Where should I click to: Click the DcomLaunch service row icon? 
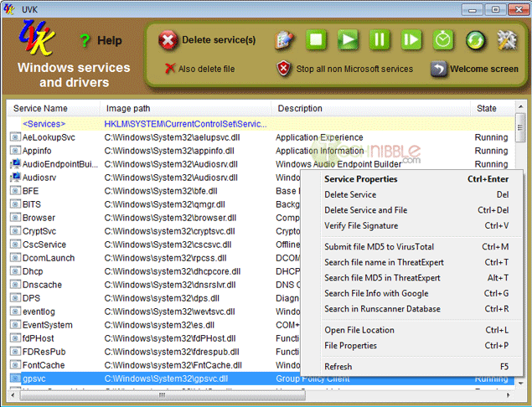click(15, 258)
